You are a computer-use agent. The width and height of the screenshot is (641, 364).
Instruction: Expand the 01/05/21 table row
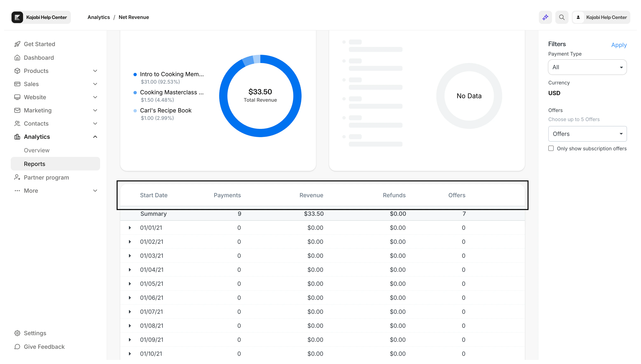(x=130, y=284)
